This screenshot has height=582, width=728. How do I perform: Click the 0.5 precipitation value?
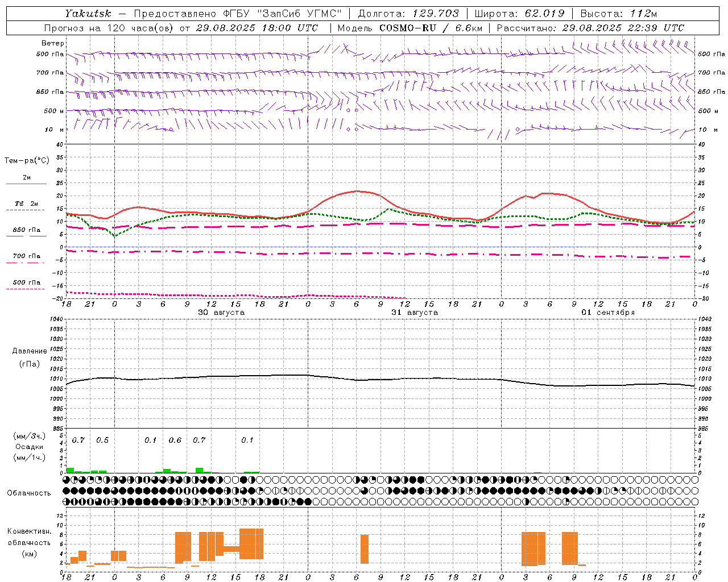tap(102, 440)
